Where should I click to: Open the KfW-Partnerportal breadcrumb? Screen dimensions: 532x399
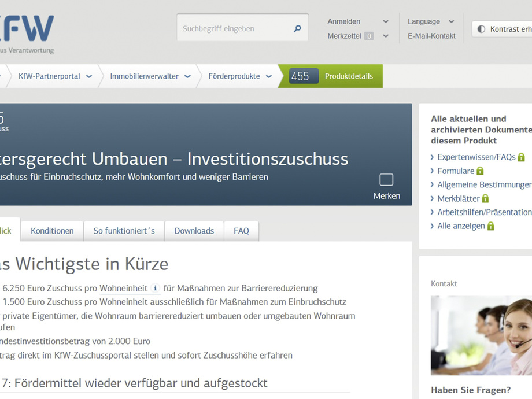click(x=49, y=76)
